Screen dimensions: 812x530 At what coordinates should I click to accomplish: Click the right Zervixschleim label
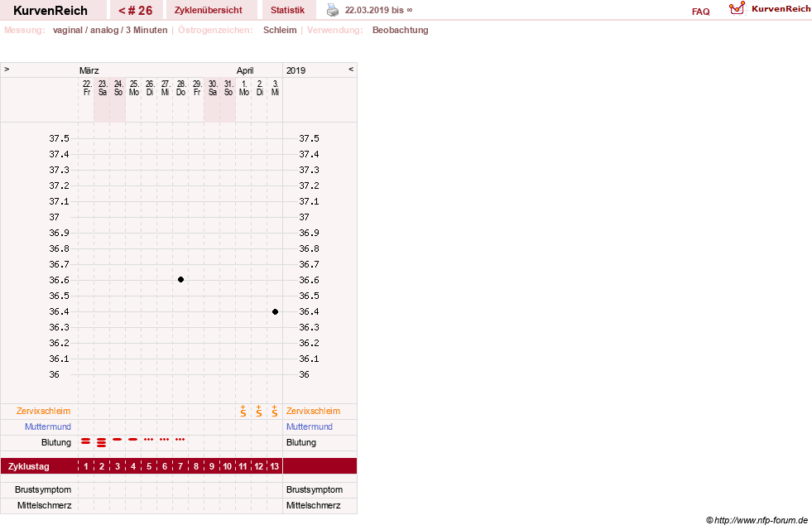[x=314, y=411]
